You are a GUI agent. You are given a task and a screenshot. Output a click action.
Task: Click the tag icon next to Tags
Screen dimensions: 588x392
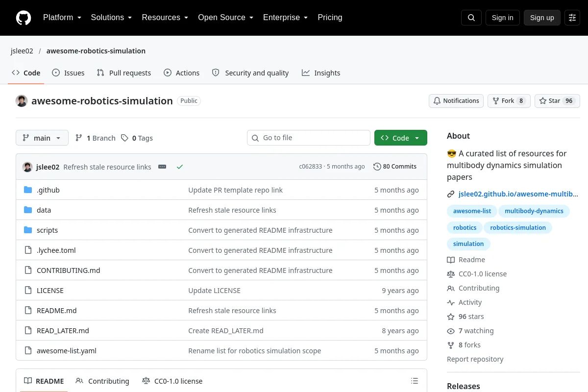tap(125, 138)
